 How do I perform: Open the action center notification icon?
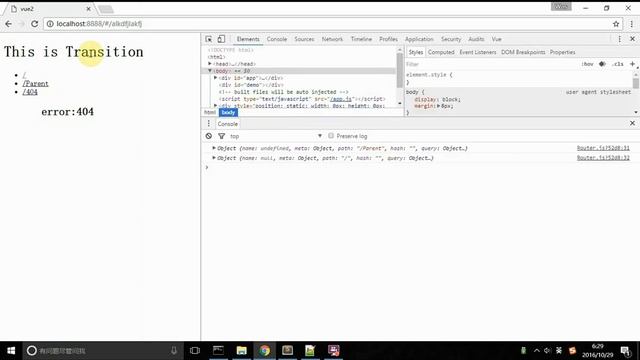click(625, 351)
